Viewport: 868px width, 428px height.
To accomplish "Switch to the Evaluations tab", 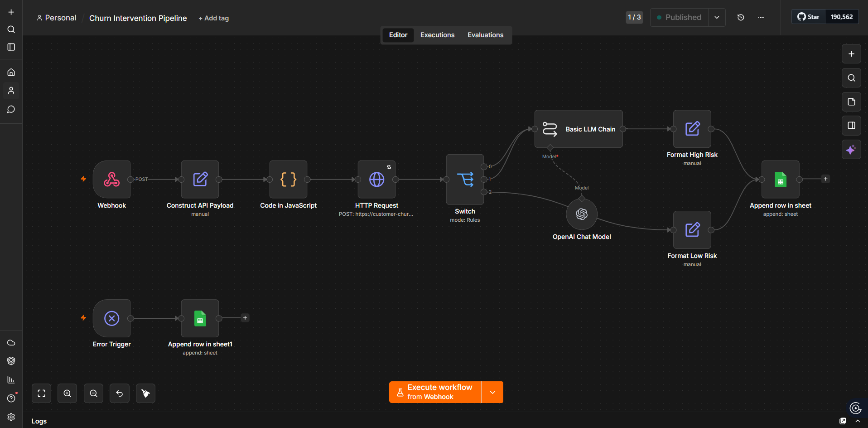I will coord(485,35).
